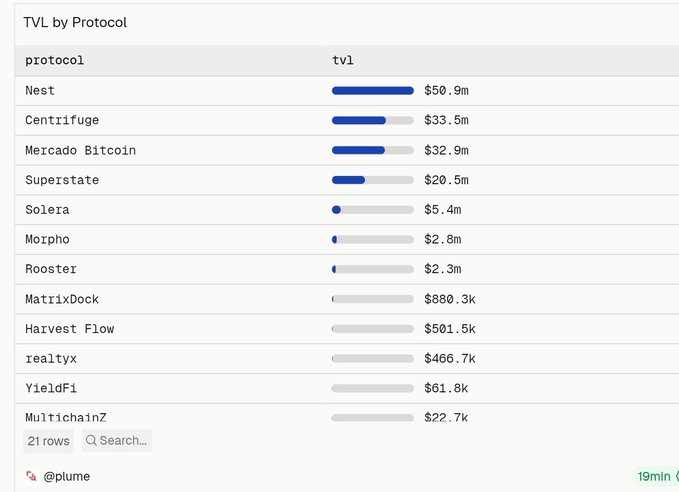Click the Nest TVL progress bar

point(372,91)
